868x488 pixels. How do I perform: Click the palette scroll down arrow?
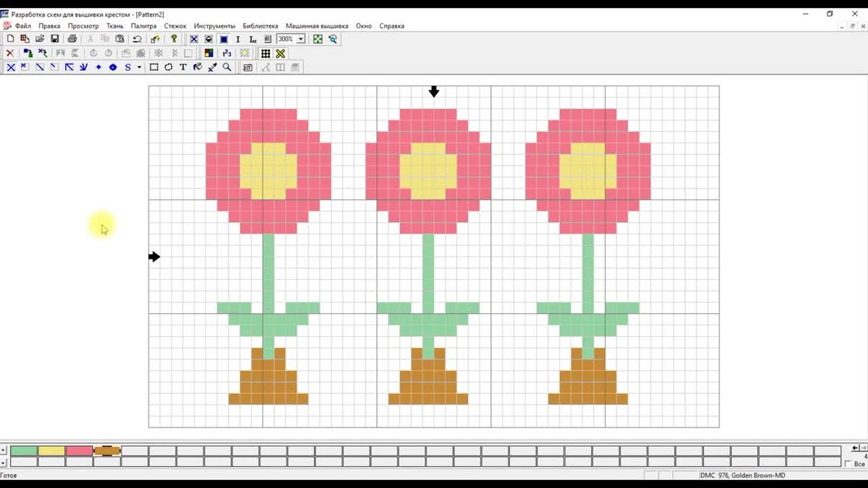(4, 462)
